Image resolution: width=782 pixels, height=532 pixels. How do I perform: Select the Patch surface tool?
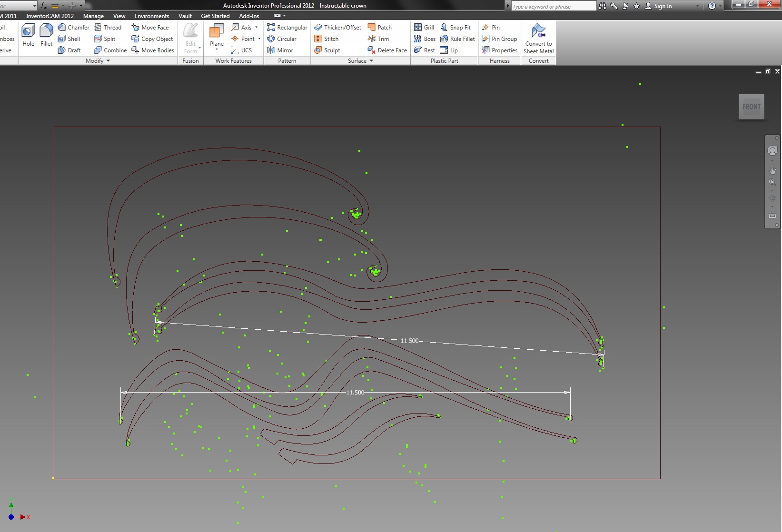[379, 28]
